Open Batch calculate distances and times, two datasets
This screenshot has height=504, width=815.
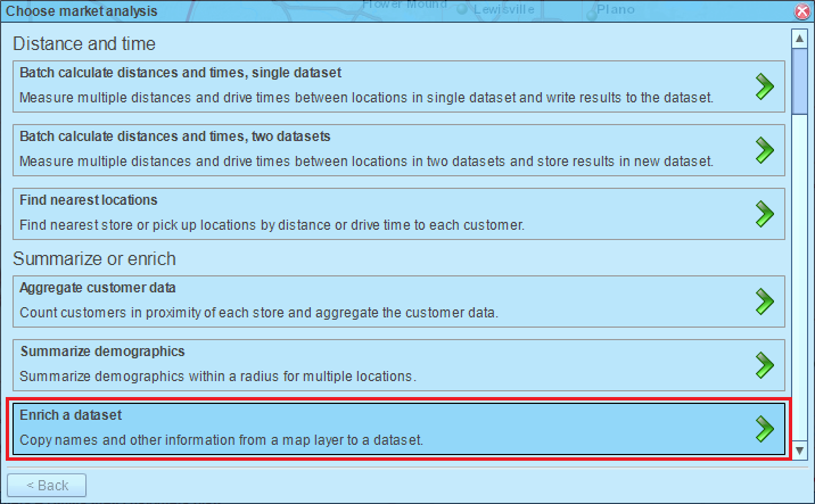pyautogui.click(x=399, y=150)
